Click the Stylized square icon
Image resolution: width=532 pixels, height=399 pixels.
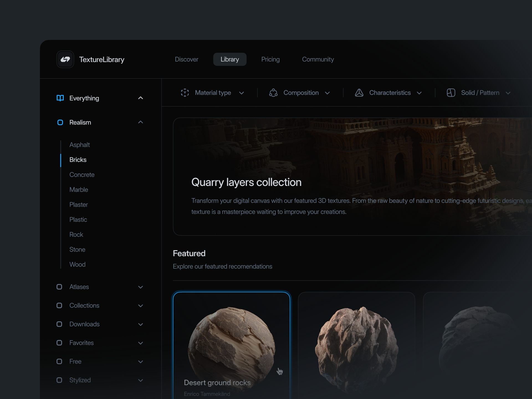point(59,380)
